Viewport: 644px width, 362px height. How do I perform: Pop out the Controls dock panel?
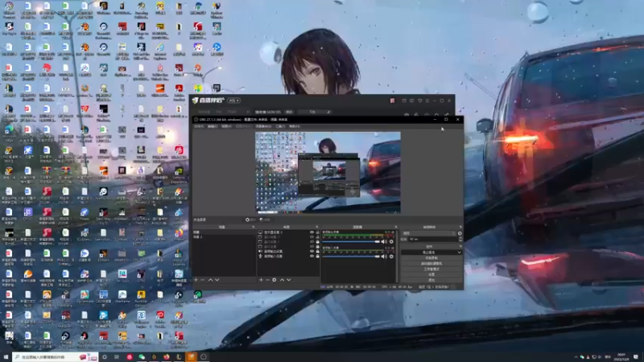460,247
